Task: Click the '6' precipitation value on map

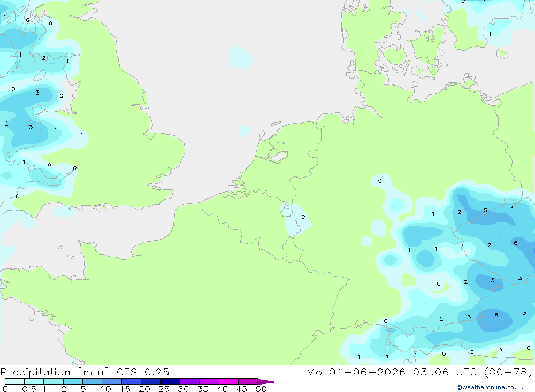Action: [x=516, y=243]
